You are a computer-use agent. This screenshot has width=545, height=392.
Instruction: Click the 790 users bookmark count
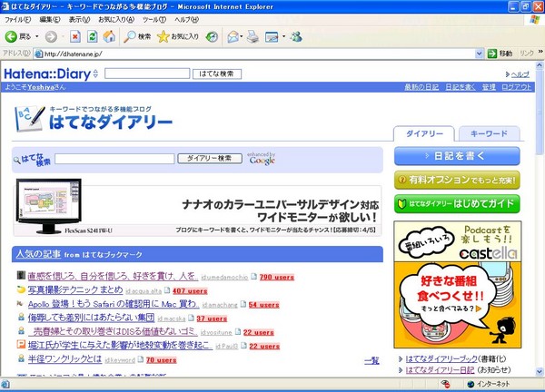[277, 277]
